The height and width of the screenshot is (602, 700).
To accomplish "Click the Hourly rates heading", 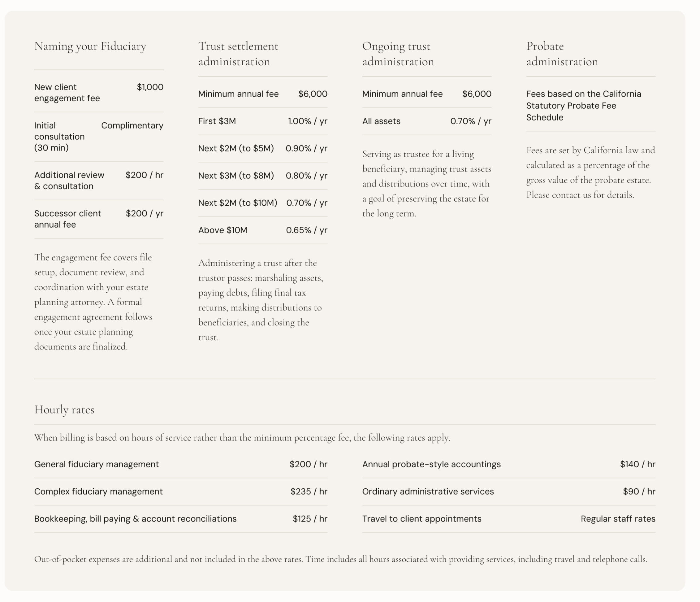I will 64,410.
